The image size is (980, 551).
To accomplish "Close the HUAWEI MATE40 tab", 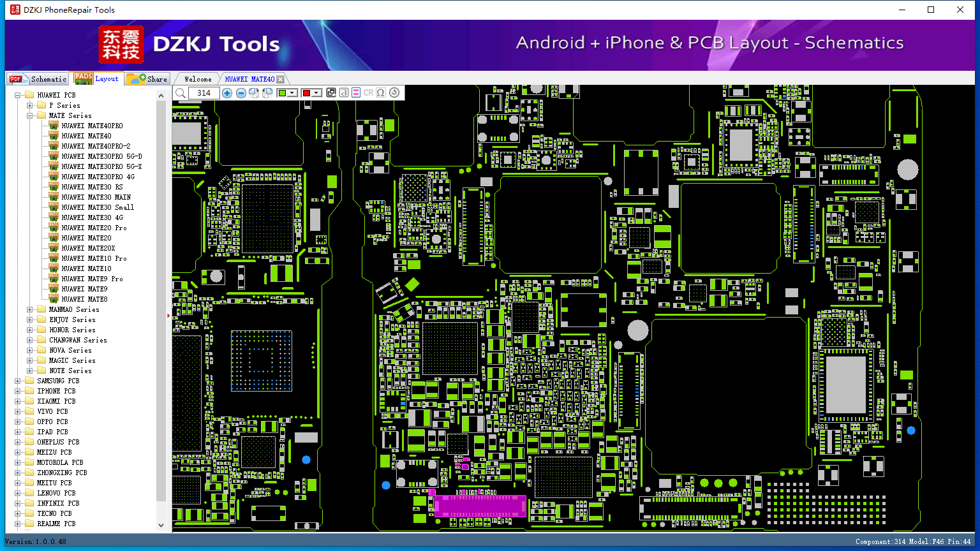I will [x=281, y=79].
